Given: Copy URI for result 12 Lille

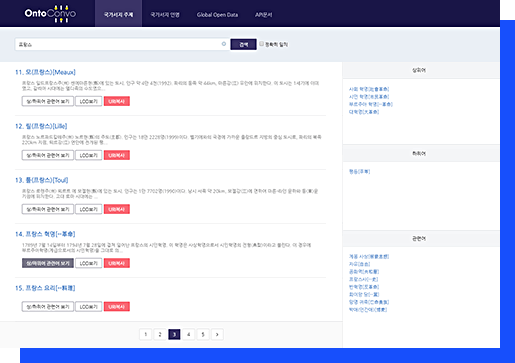Looking at the screenshot, I should pos(117,155).
